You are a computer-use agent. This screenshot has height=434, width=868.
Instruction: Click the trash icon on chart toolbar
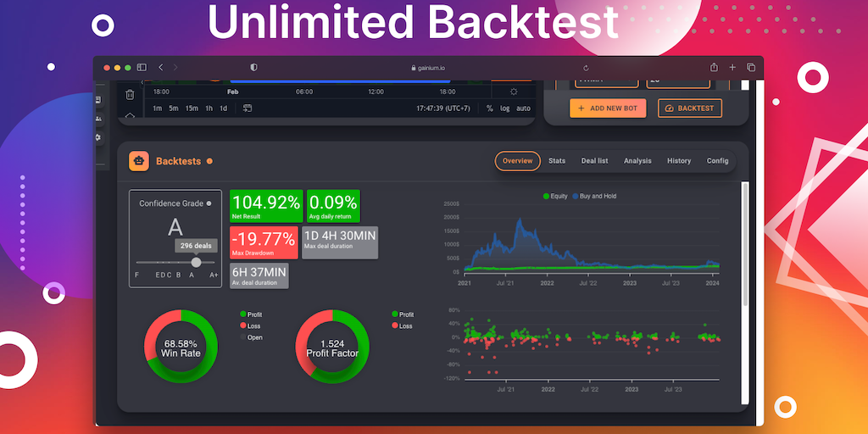click(130, 95)
